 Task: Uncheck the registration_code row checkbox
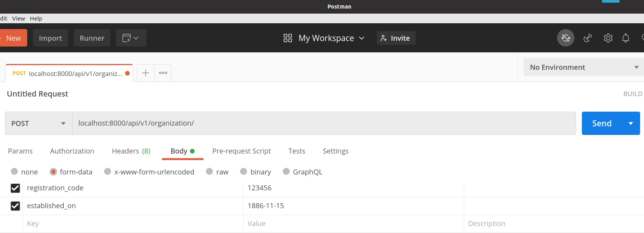[x=15, y=188]
